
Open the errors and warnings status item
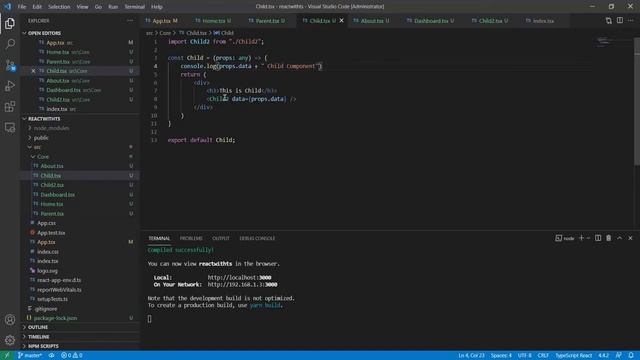(x=72, y=355)
